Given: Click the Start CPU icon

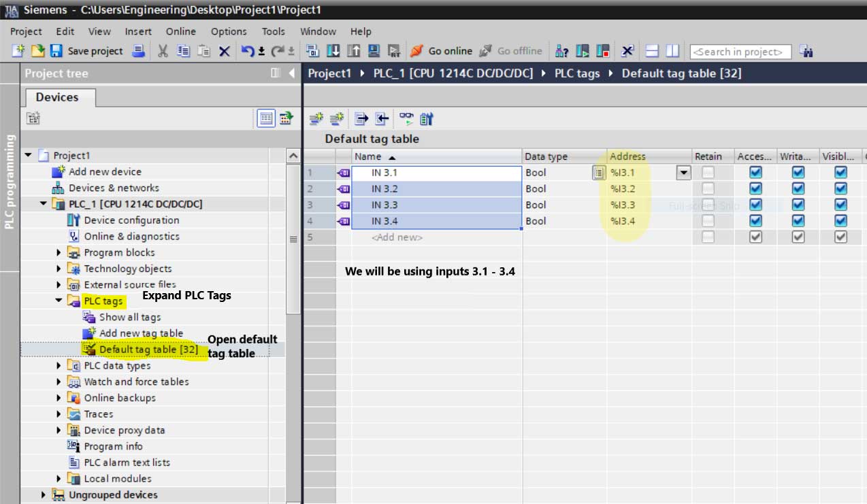Looking at the screenshot, I should pos(583,51).
